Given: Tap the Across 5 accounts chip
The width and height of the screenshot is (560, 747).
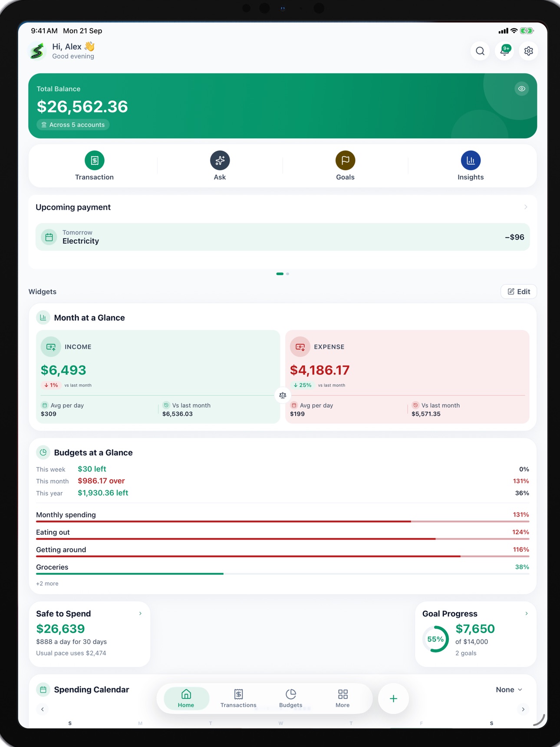Looking at the screenshot, I should point(73,125).
